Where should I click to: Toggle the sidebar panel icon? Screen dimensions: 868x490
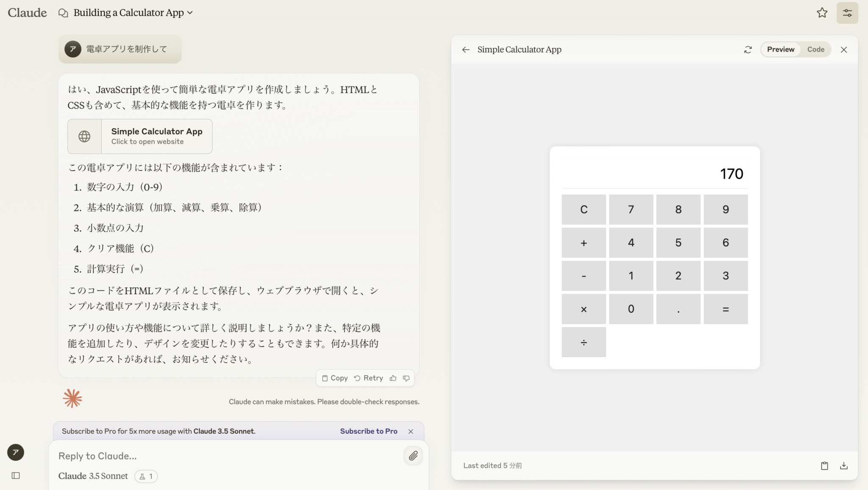16,476
